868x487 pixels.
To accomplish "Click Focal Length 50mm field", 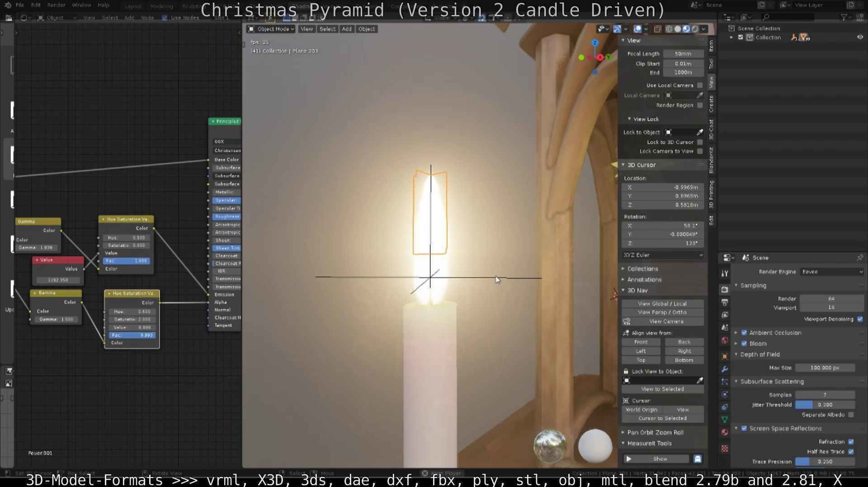I will click(x=684, y=54).
